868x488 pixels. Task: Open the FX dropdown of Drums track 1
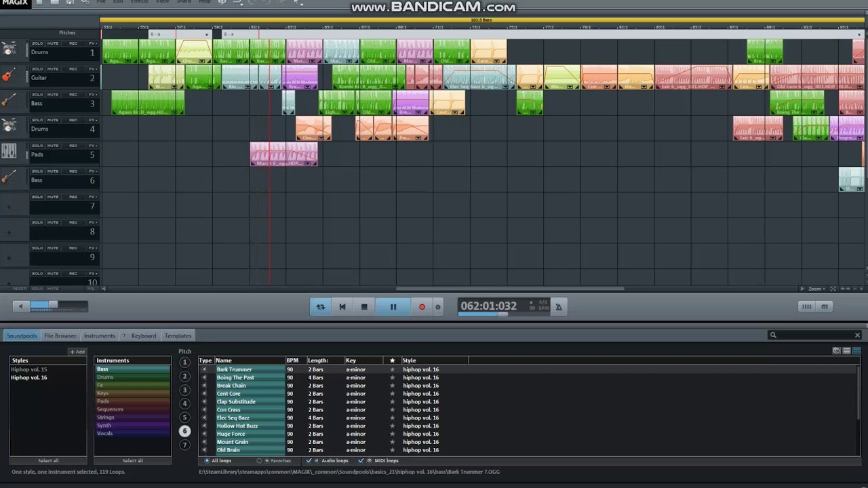tap(92, 43)
